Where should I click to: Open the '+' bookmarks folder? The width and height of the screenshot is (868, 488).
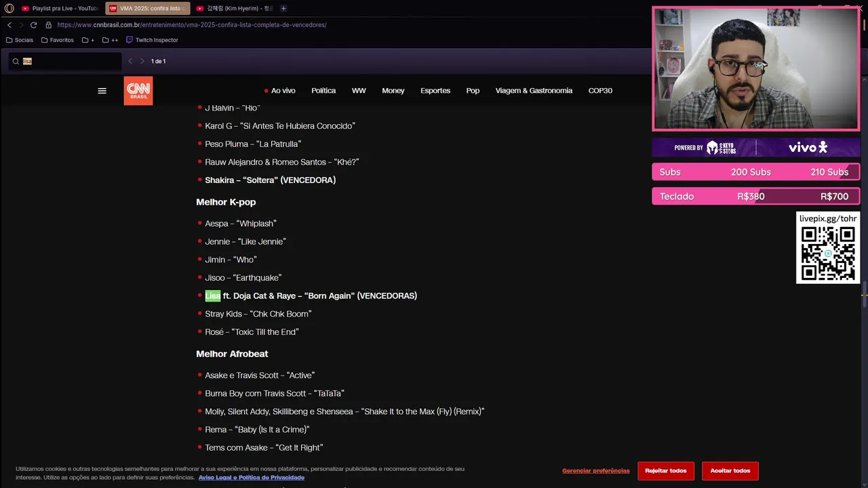(x=88, y=40)
